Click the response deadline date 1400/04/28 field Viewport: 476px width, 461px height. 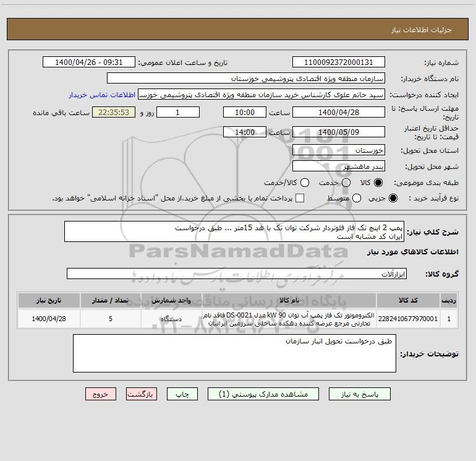[339, 112]
